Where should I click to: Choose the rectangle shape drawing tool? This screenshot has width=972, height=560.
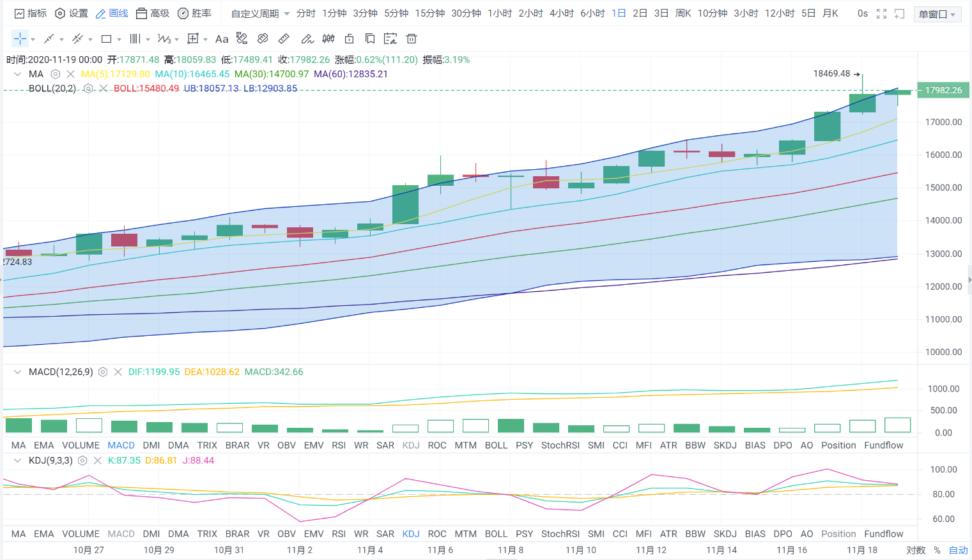click(x=107, y=39)
